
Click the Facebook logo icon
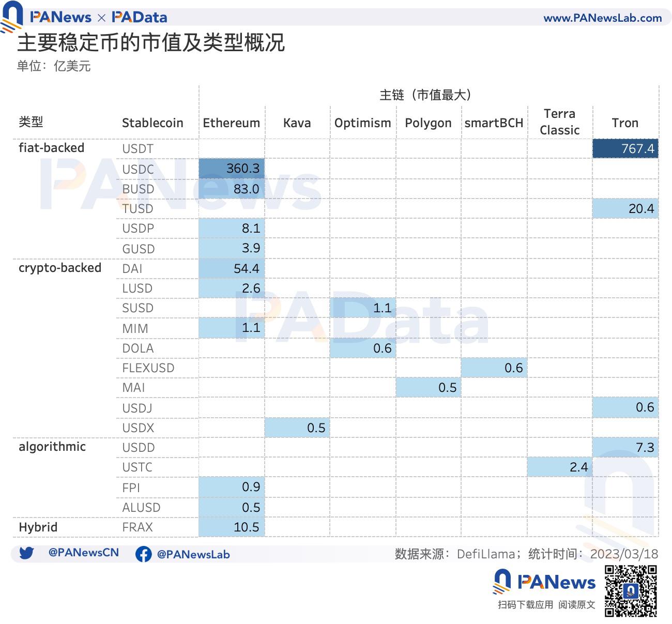point(143,554)
